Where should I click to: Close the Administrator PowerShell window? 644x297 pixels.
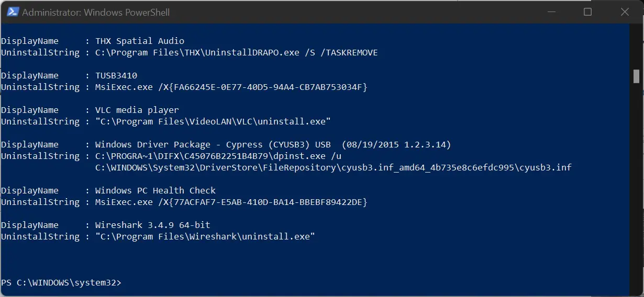tap(624, 12)
